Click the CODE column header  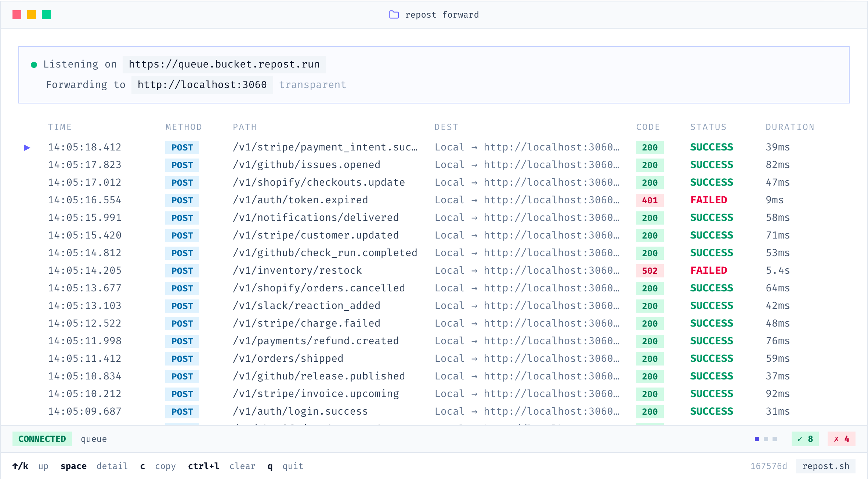[x=648, y=127]
